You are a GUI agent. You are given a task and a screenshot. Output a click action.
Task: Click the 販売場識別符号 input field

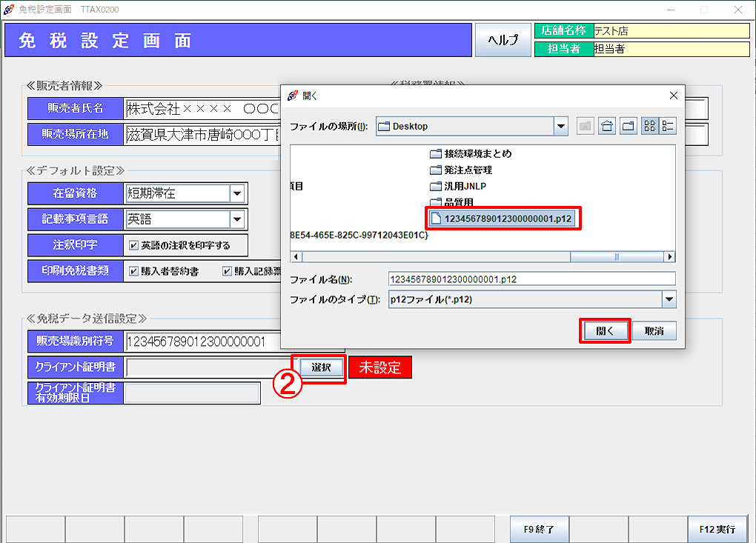tap(202, 342)
